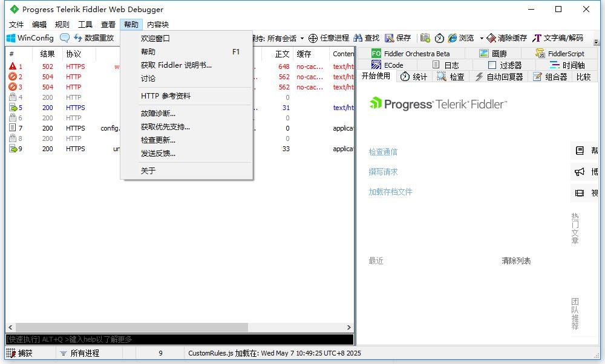605x364 pixels.
Task: Switch to Fiddler Orchestra Beta tab
Action: coord(411,54)
